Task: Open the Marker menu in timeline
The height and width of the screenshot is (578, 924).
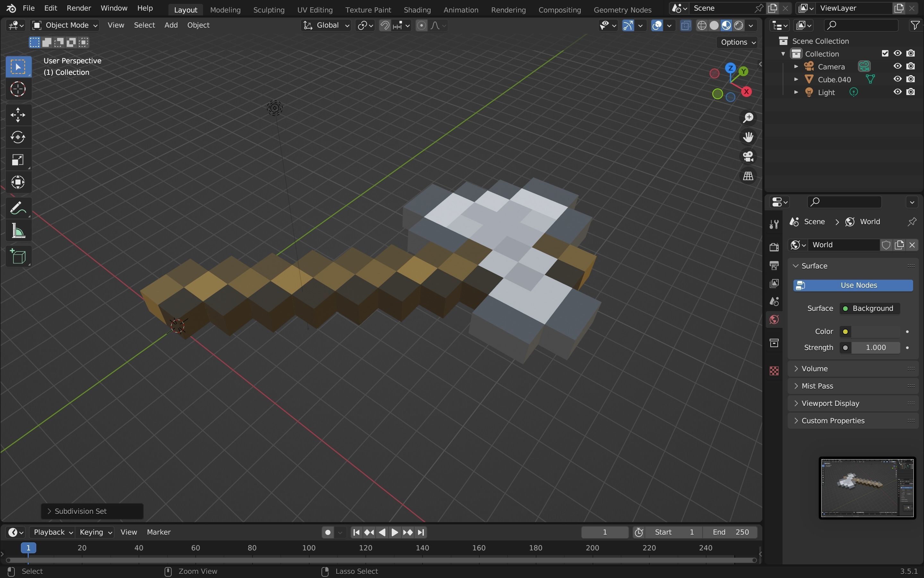Action: pyautogui.click(x=159, y=532)
